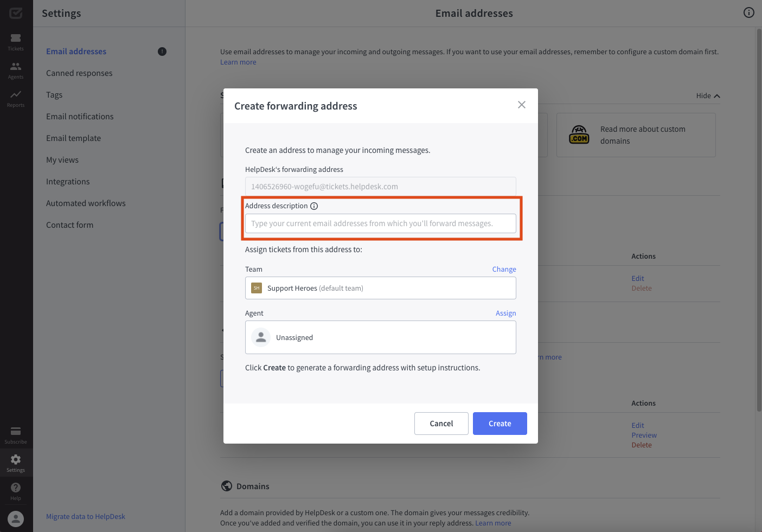
Task: Click Assign to choose an agent
Action: pos(505,313)
